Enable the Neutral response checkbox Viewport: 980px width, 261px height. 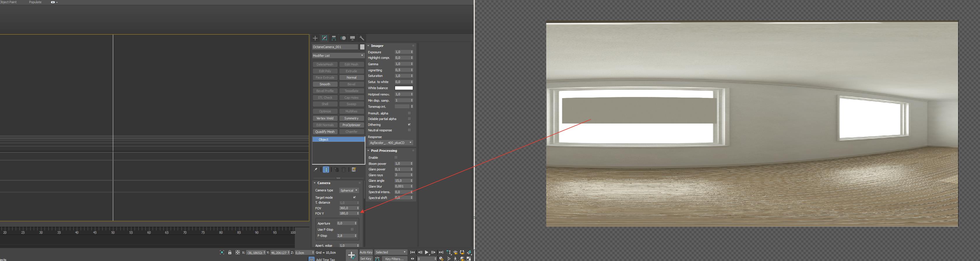(409, 130)
